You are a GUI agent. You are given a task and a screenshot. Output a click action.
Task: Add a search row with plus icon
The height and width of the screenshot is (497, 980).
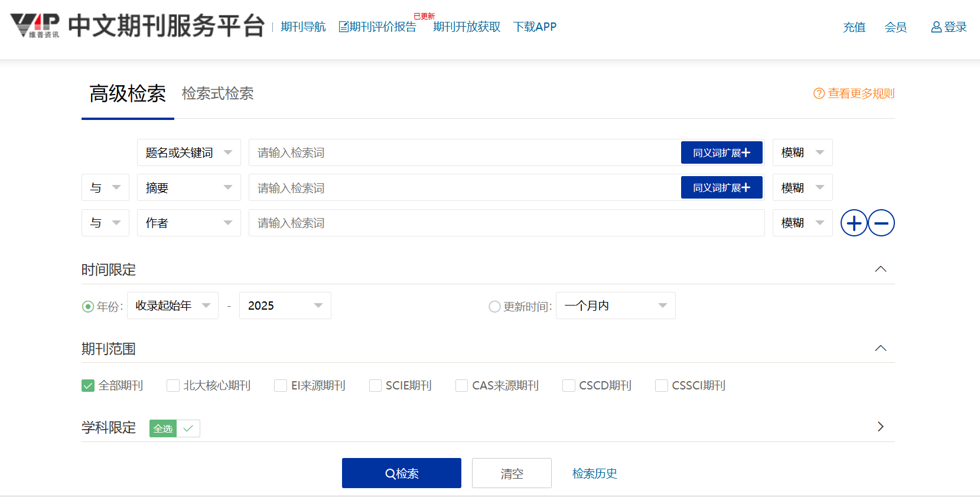pyautogui.click(x=854, y=223)
